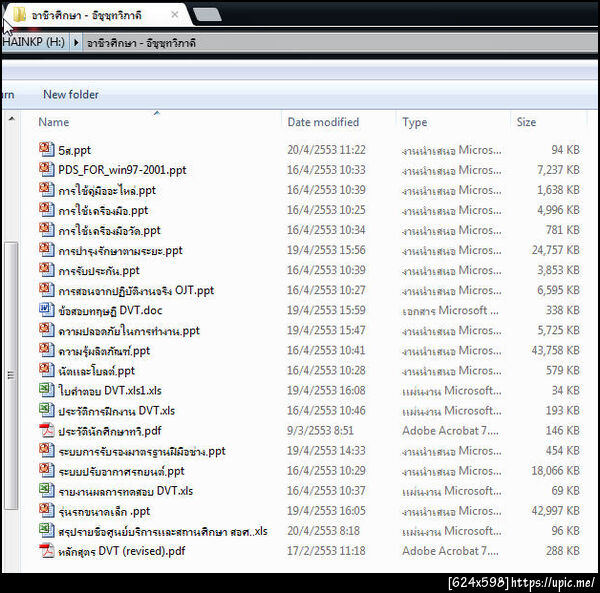Click PowerPoint icon of the 5,725 KB file
The height and width of the screenshot is (593, 600).
pos(47,330)
